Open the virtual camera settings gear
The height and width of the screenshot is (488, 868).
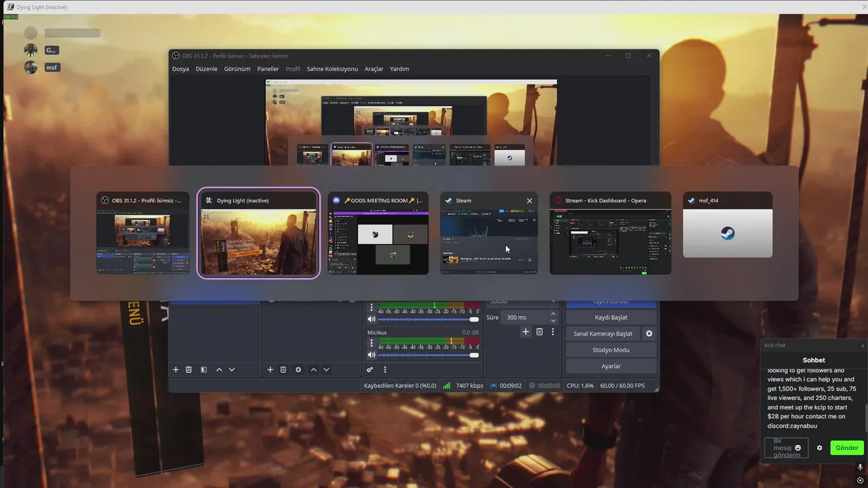(649, 333)
